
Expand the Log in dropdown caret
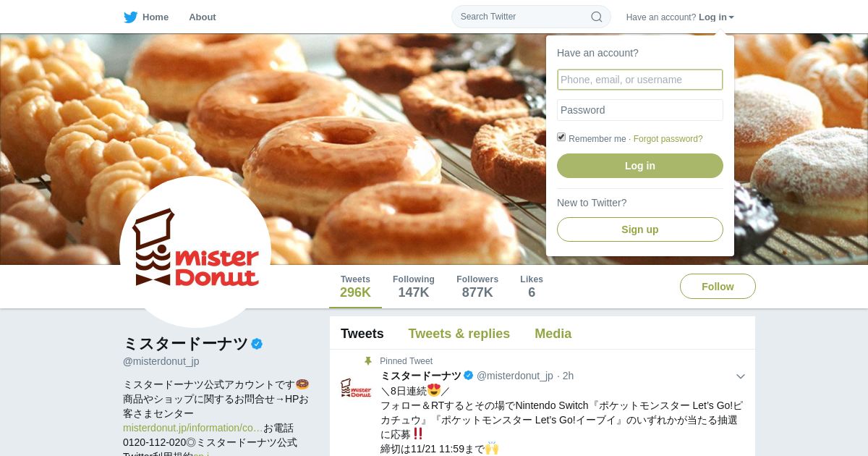[x=731, y=17]
